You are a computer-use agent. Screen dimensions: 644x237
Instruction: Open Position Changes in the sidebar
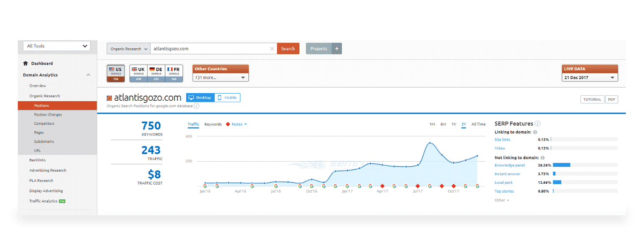48,115
